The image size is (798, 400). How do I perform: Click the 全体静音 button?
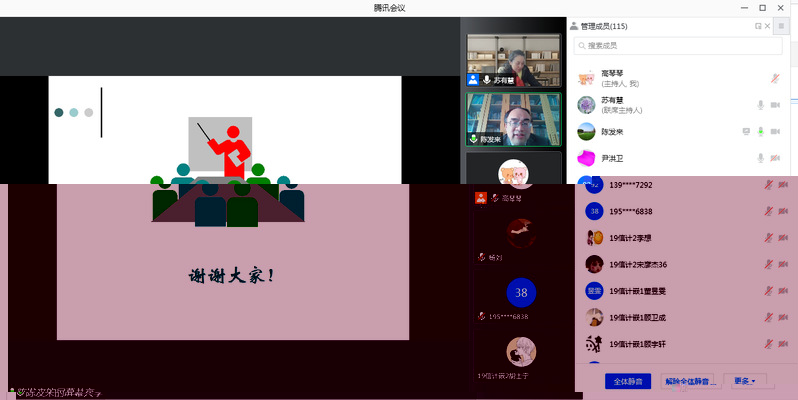point(628,381)
